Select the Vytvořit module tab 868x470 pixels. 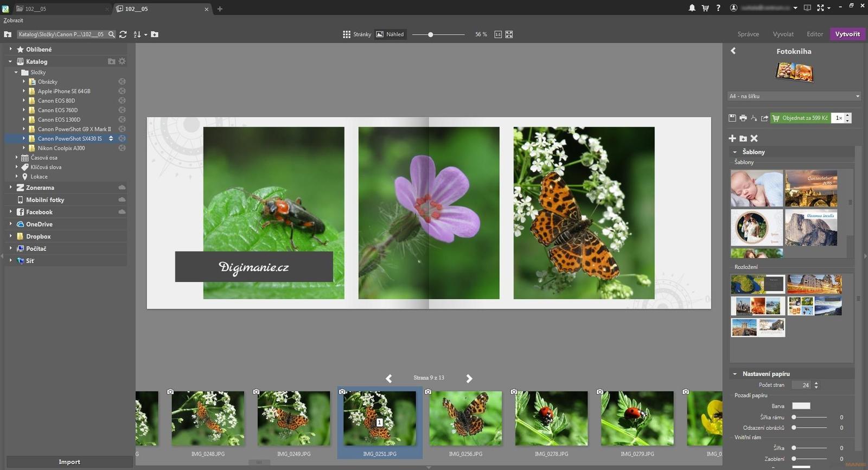tap(847, 34)
